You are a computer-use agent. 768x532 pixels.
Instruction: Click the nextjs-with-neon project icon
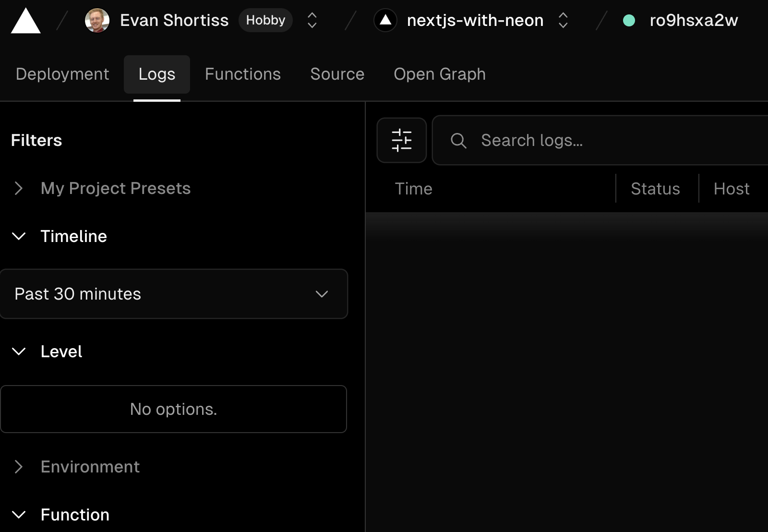click(385, 20)
